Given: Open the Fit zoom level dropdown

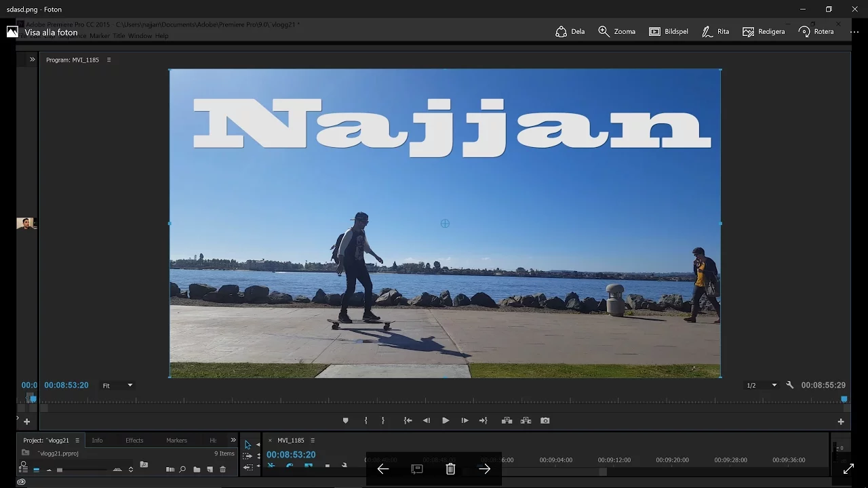Looking at the screenshot, I should pos(117,386).
